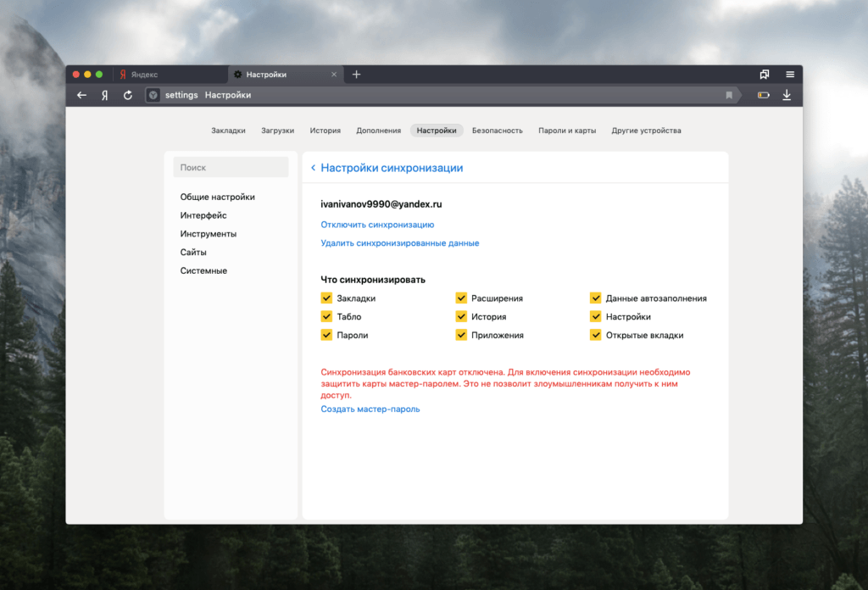Viewport: 868px width, 590px height.
Task: Click Отключить синхронизацию link
Action: pyautogui.click(x=377, y=225)
